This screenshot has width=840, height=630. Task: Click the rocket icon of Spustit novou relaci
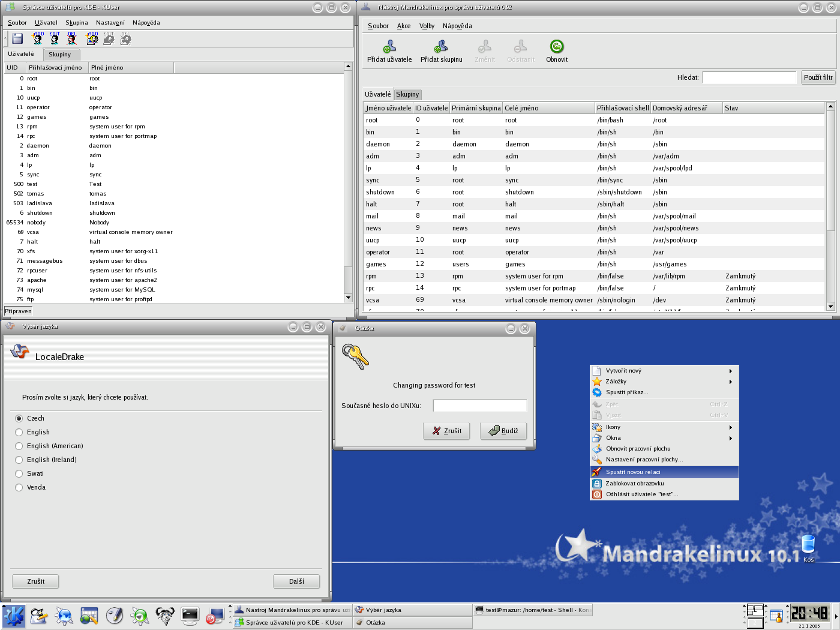[597, 472]
